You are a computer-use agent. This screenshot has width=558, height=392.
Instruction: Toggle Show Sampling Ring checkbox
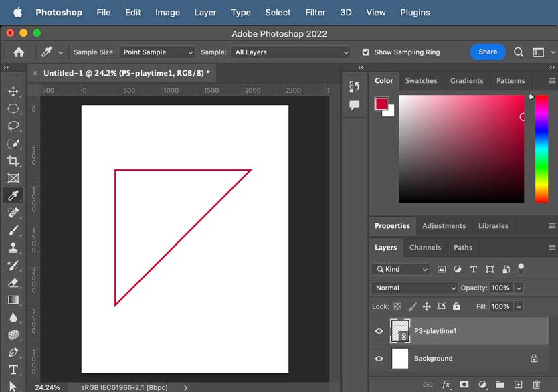pos(365,52)
